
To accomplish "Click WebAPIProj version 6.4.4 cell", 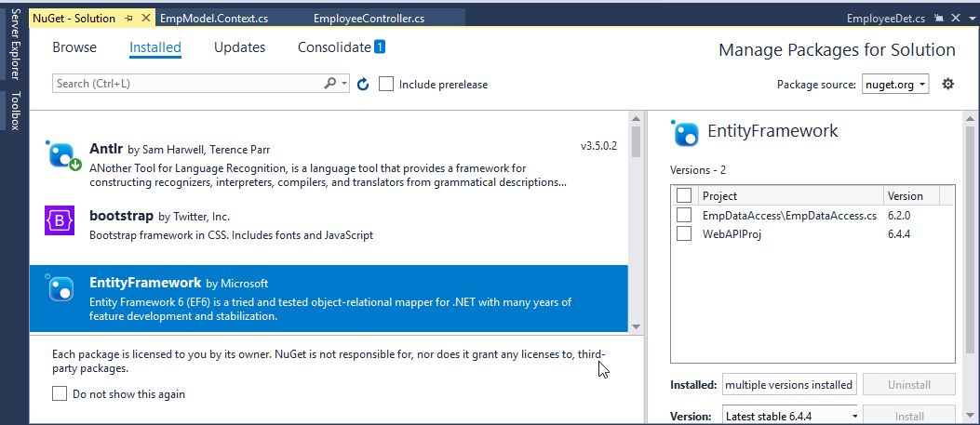I will 901,234.
